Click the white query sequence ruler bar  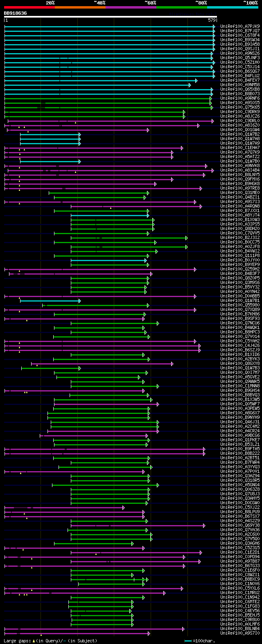click(111, 17)
